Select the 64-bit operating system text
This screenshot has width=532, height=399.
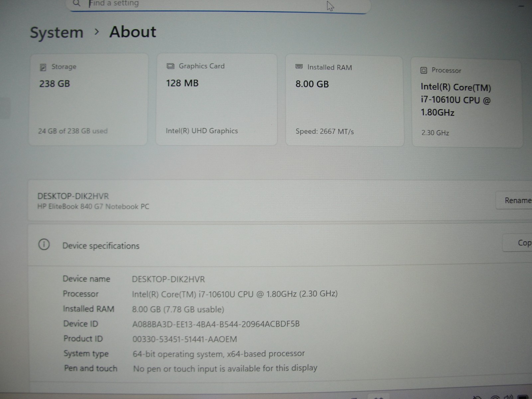(x=219, y=353)
